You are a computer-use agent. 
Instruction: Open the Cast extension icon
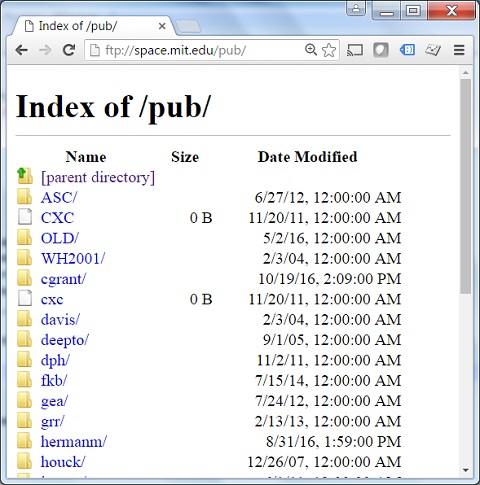click(355, 50)
